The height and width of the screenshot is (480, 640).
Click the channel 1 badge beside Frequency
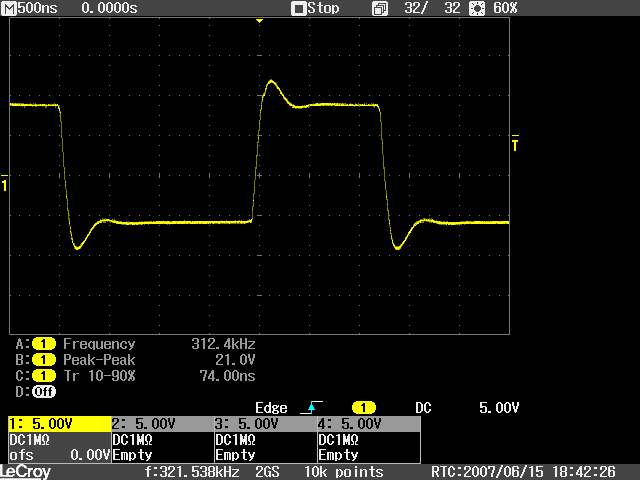coord(44,344)
